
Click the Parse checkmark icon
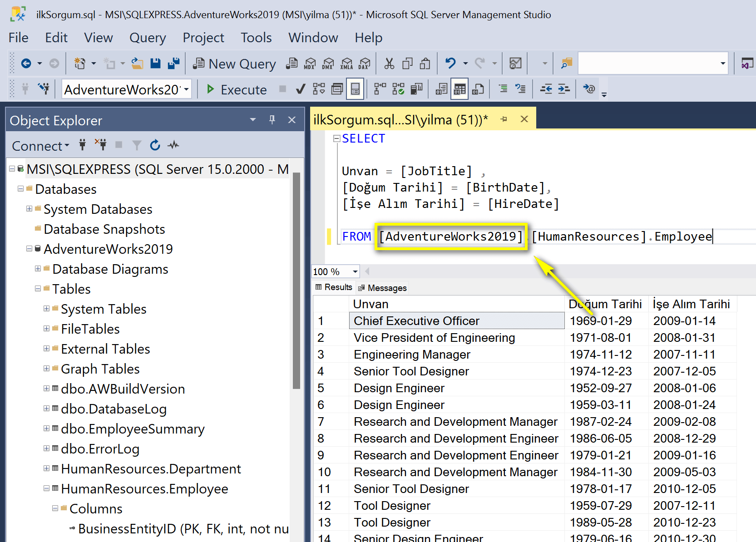pyautogui.click(x=300, y=89)
